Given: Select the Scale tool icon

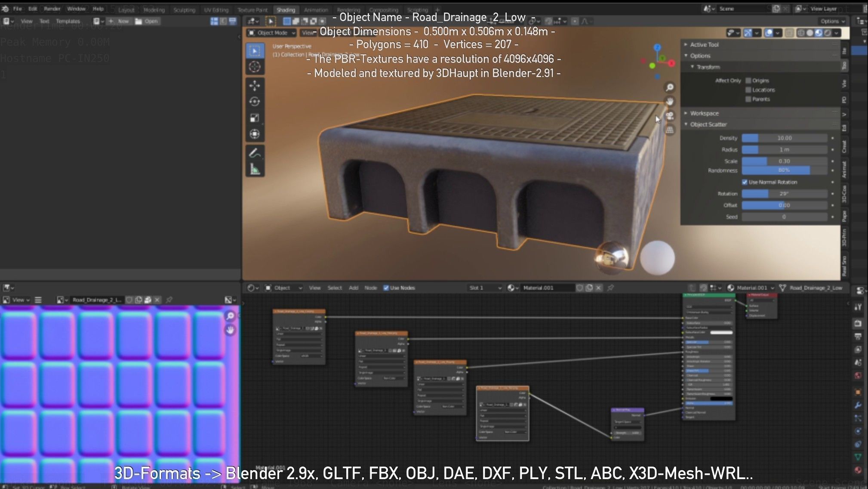Looking at the screenshot, I should (x=255, y=118).
